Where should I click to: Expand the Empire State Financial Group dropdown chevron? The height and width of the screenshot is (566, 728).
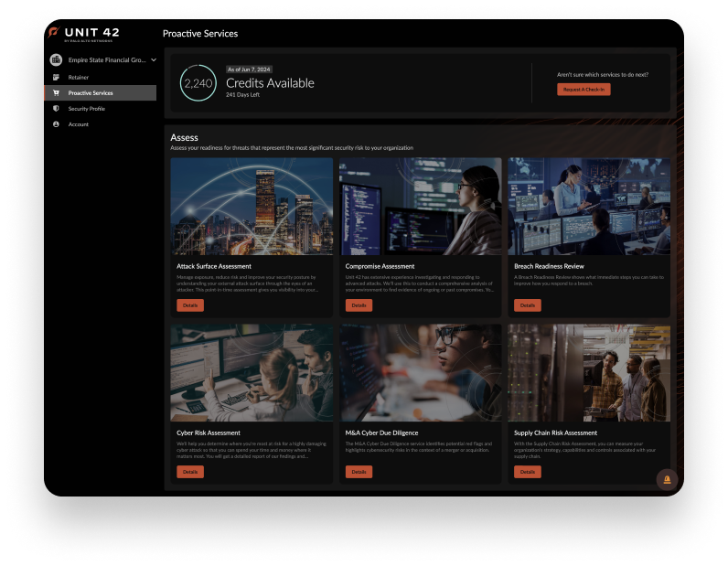click(x=154, y=60)
